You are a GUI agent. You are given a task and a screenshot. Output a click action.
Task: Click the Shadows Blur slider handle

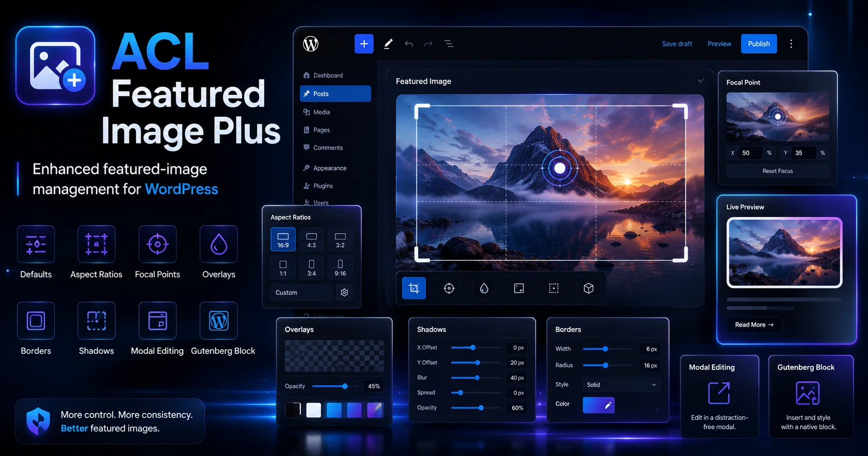[477, 378]
